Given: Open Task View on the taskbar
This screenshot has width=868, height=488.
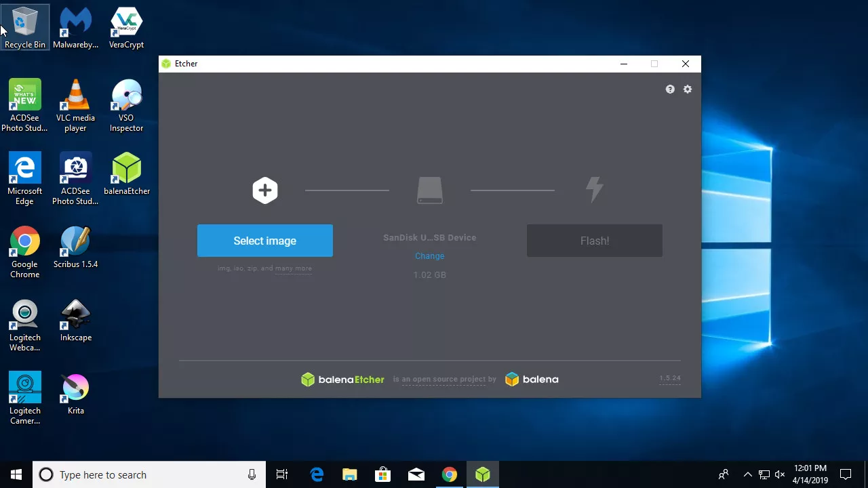Looking at the screenshot, I should pyautogui.click(x=282, y=474).
